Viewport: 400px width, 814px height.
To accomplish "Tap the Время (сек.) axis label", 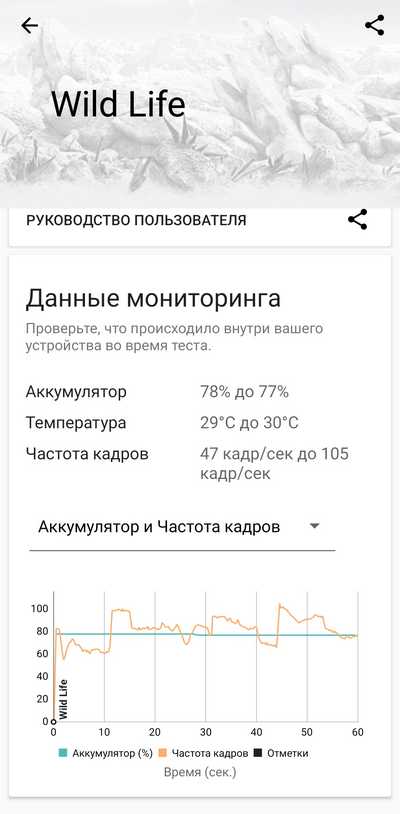I will [x=200, y=772].
